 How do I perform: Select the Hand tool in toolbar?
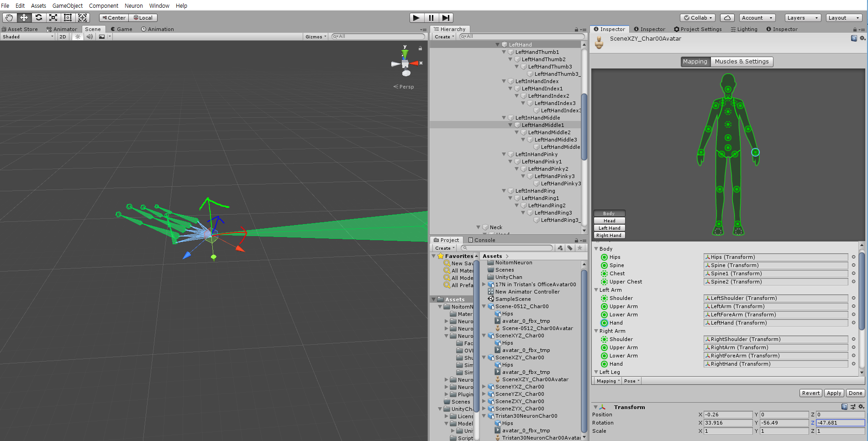pyautogui.click(x=9, y=18)
